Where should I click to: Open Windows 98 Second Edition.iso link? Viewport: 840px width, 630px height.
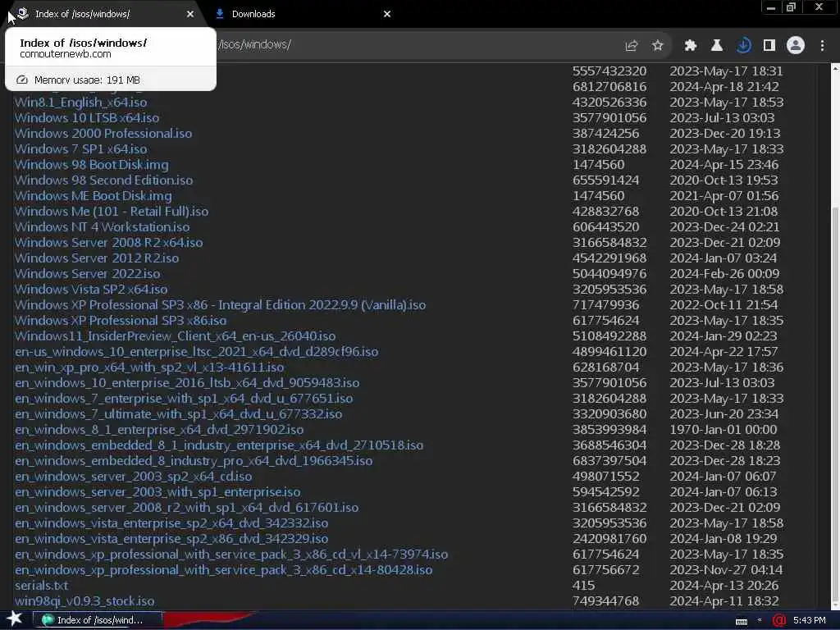point(104,180)
